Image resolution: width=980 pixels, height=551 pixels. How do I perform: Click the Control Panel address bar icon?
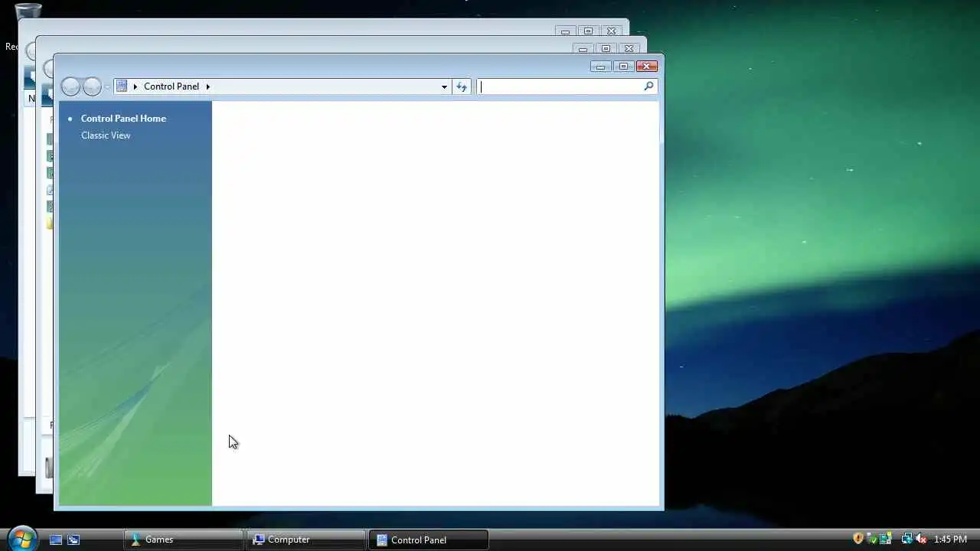(x=122, y=86)
